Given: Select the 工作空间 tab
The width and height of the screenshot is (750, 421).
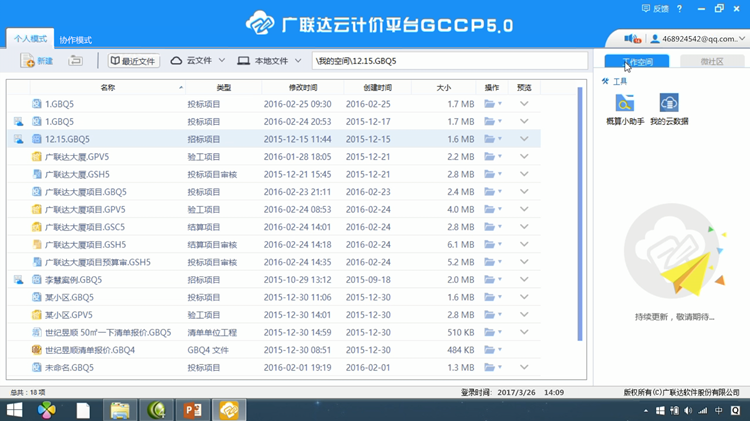Looking at the screenshot, I should click(x=637, y=61).
